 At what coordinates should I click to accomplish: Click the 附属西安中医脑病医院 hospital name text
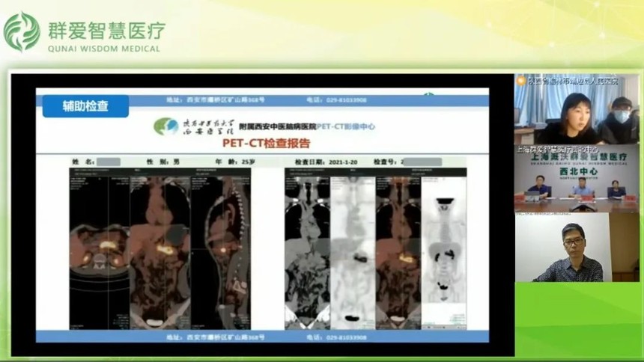[277, 127]
